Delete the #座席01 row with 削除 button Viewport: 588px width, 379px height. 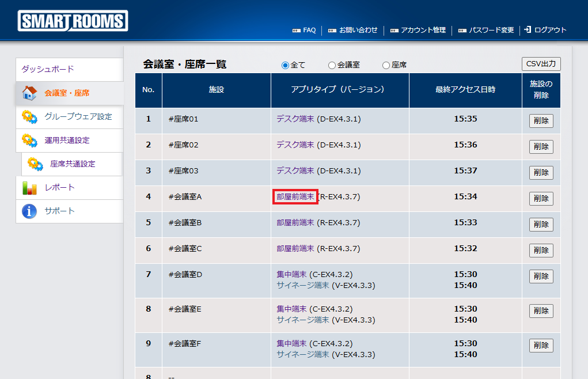541,121
